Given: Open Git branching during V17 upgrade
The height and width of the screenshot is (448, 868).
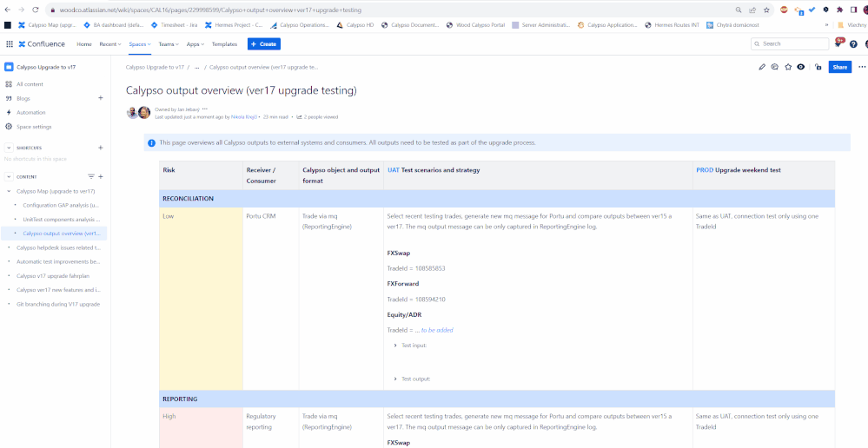Looking at the screenshot, I should pyautogui.click(x=58, y=304).
